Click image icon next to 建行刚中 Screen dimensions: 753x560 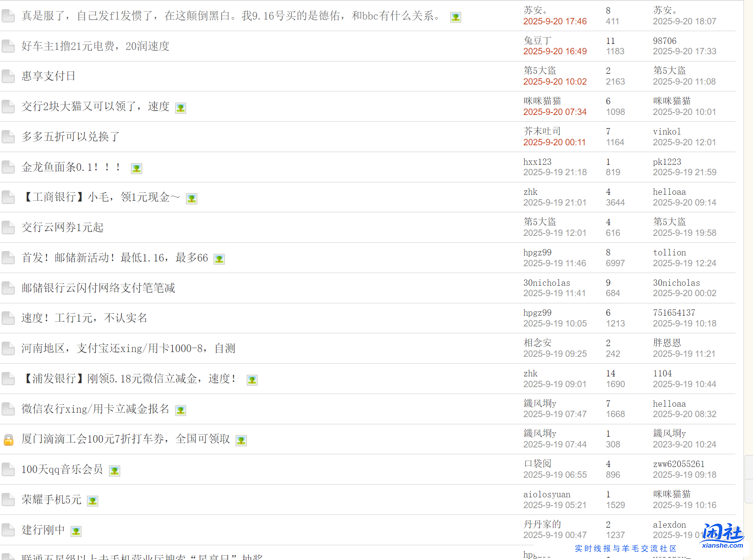76,531
